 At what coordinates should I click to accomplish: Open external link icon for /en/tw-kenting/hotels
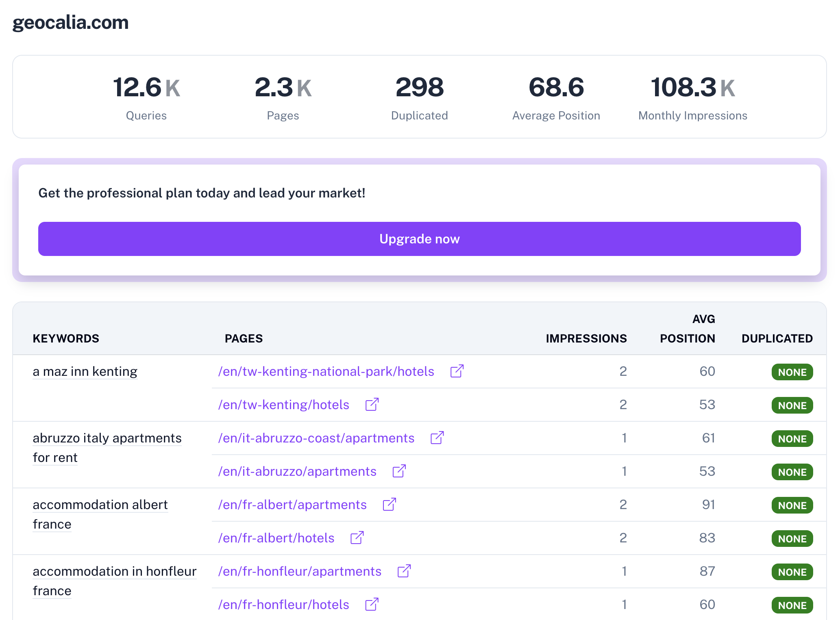pyautogui.click(x=372, y=404)
